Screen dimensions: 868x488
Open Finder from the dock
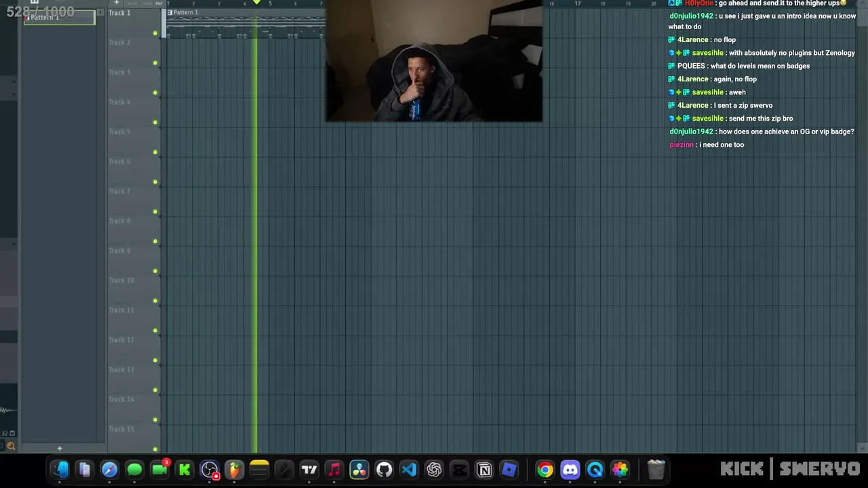pyautogui.click(x=60, y=470)
